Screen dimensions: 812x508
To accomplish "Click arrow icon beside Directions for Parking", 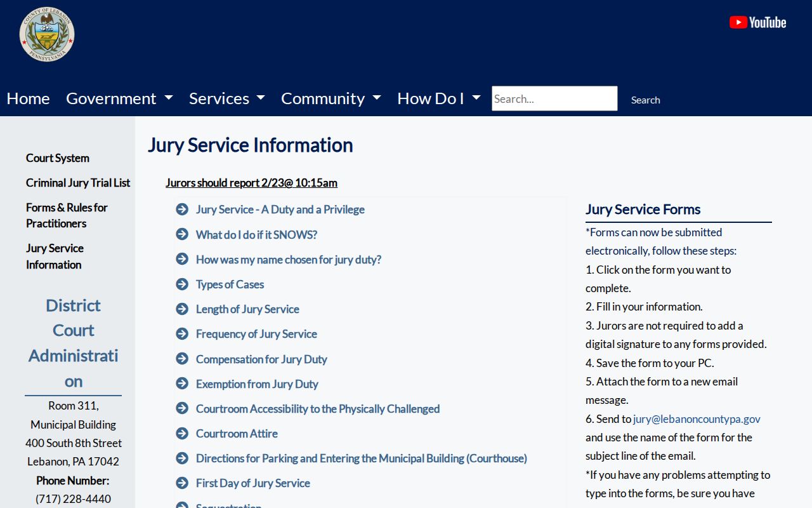I will click(x=182, y=458).
